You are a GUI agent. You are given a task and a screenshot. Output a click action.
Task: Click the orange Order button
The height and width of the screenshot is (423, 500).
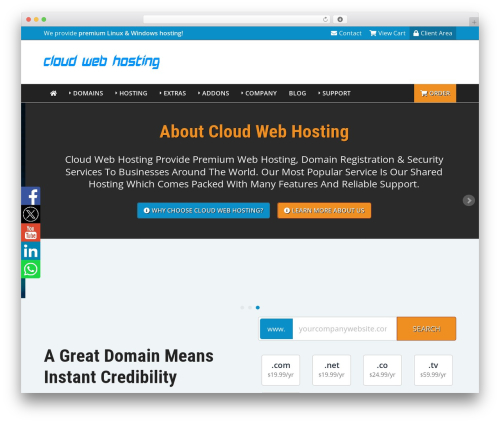(x=435, y=93)
